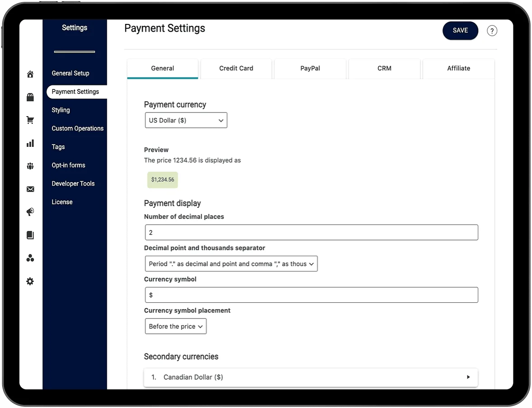Image resolution: width=532 pixels, height=408 pixels.
Task: Open the Payment currency dropdown
Action: tap(186, 121)
